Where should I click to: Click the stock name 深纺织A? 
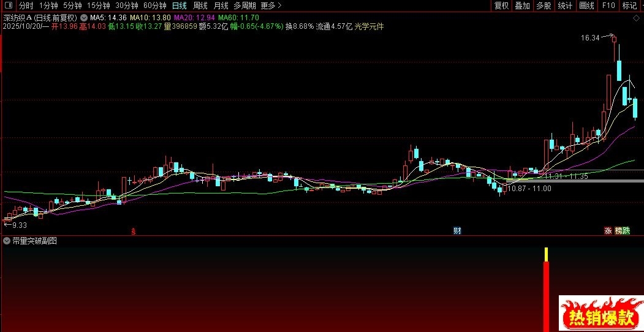click(17, 18)
